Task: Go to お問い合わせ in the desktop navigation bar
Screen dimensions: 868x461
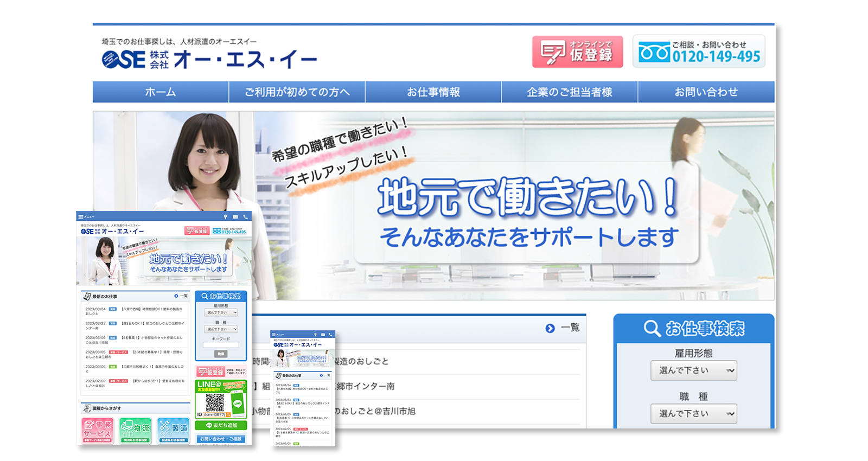Action: point(706,92)
